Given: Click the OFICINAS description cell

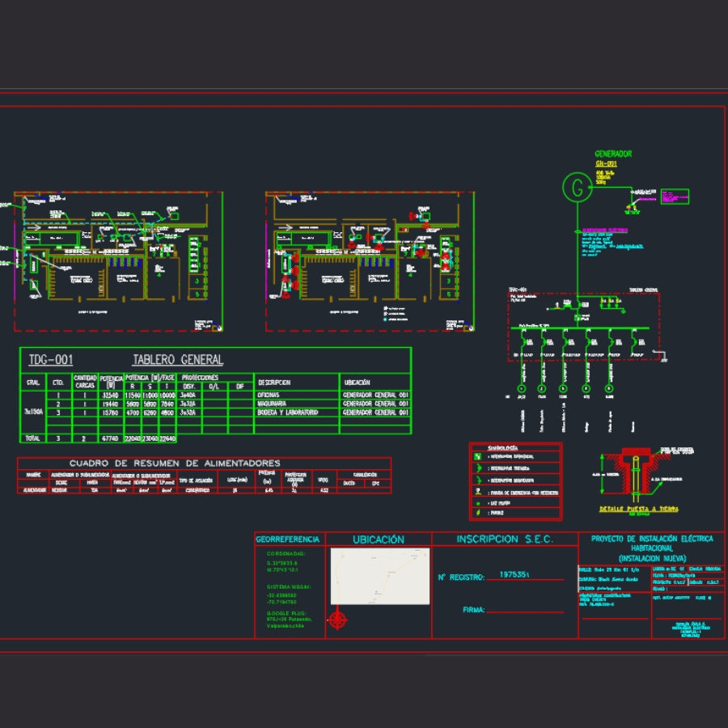Looking at the screenshot, I should point(296,395).
